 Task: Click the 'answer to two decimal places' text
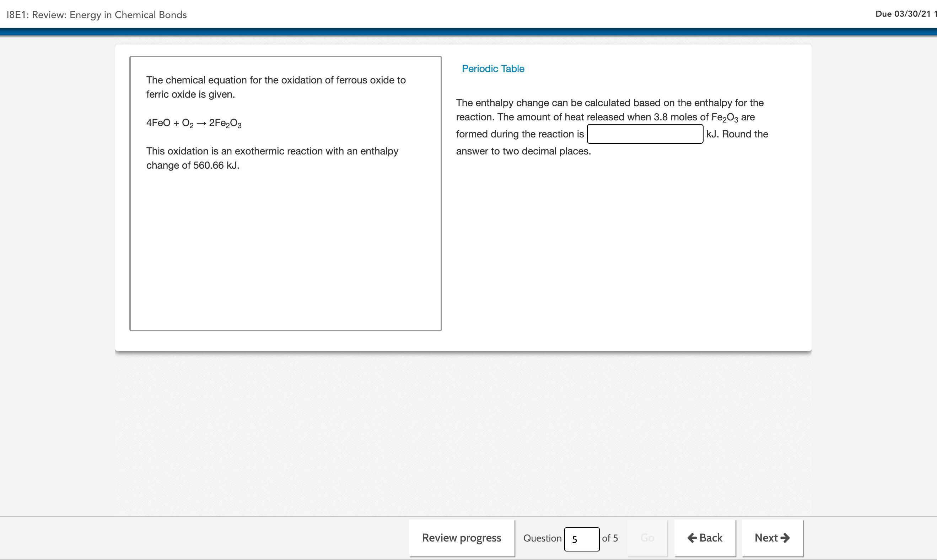(523, 151)
